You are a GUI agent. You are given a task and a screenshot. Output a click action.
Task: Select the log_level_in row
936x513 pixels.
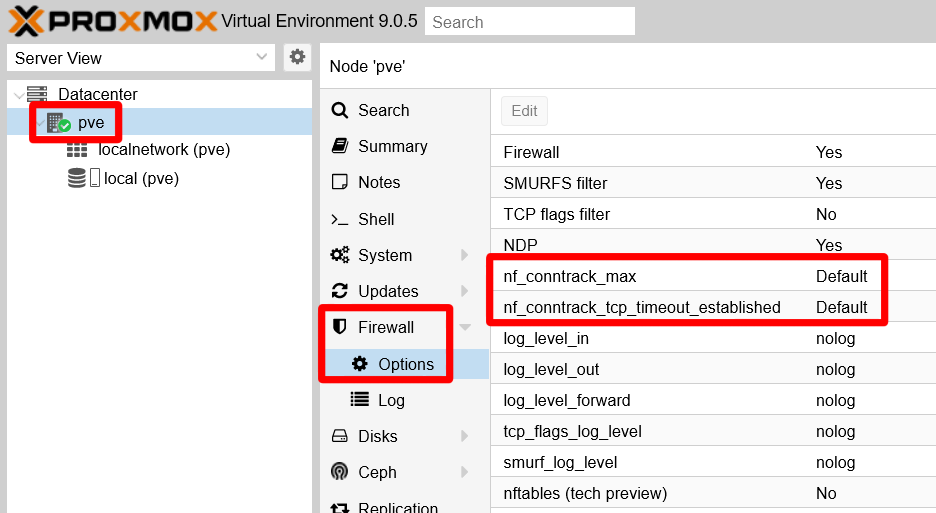(713, 338)
